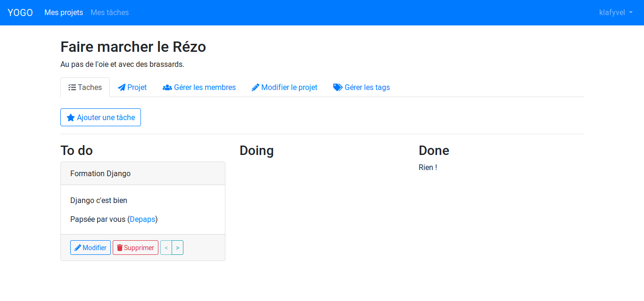Screen dimensions: 644x301
Task: Click the trash icon in the Supprimer button
Action: [x=120, y=248]
